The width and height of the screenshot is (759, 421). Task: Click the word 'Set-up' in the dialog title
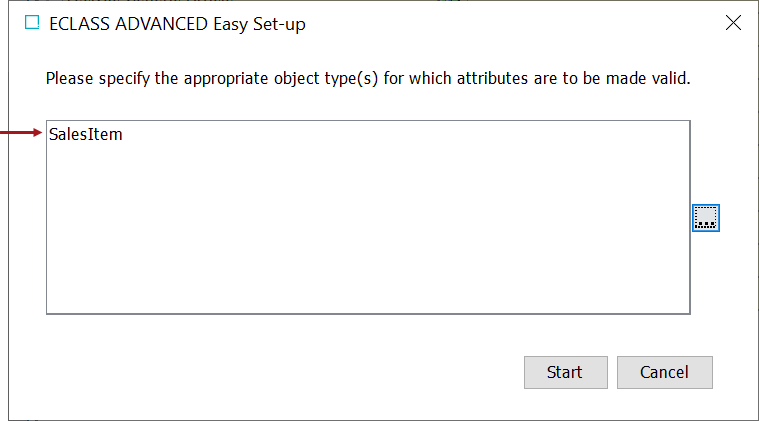pos(279,24)
